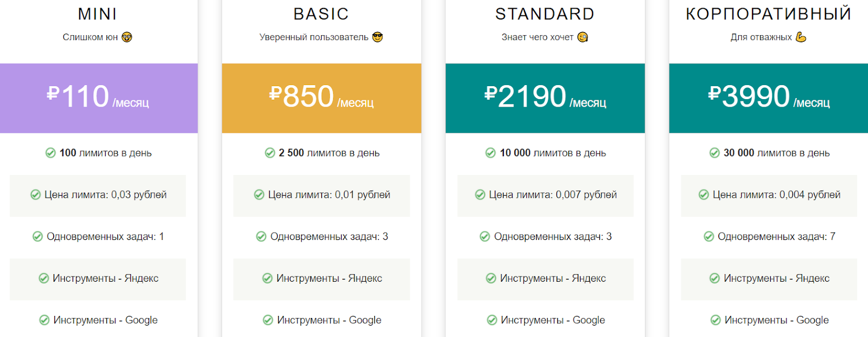Click checkmark beside '2 500 лимитов в день'

[x=270, y=153]
